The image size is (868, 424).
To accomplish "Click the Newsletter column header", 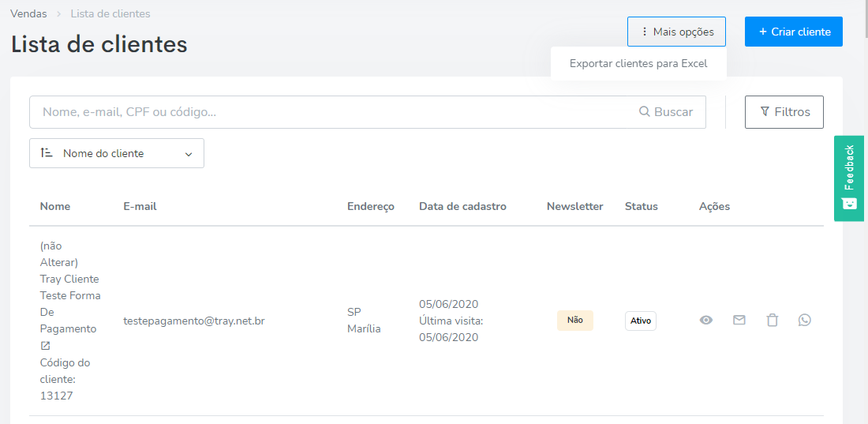I will 575,207.
